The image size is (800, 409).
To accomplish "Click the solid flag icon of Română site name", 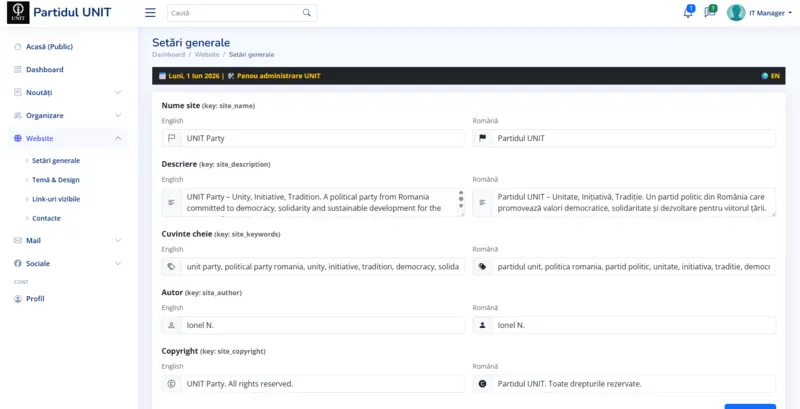I will pyautogui.click(x=483, y=138).
